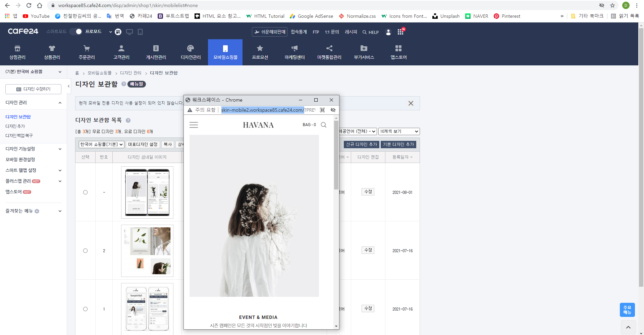The width and height of the screenshot is (644, 335).
Task: Open the thumbnail image of design number 2
Action: click(x=147, y=251)
